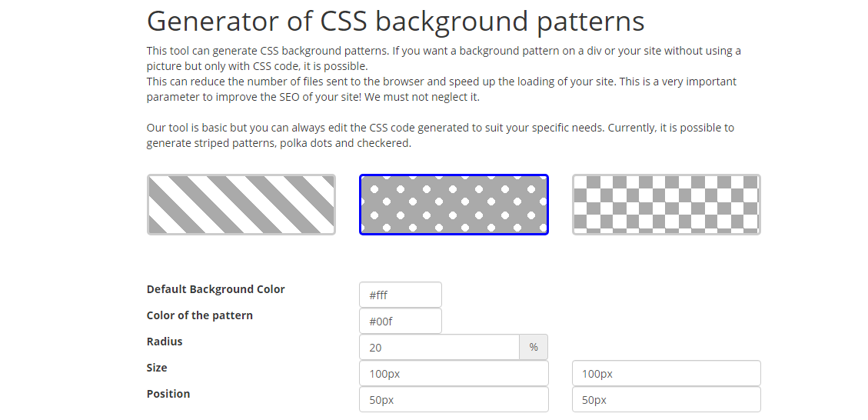Select the checkered pattern thumbnail

[667, 205]
